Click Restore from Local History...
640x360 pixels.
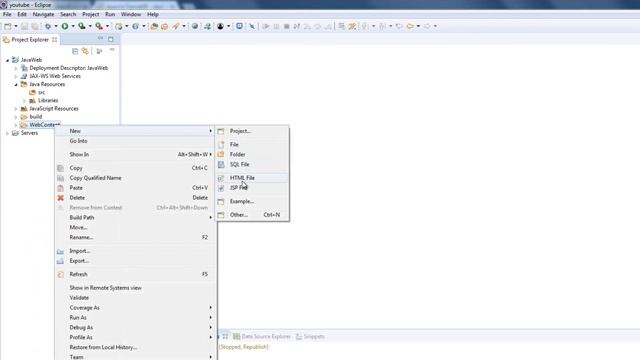[x=136, y=347]
